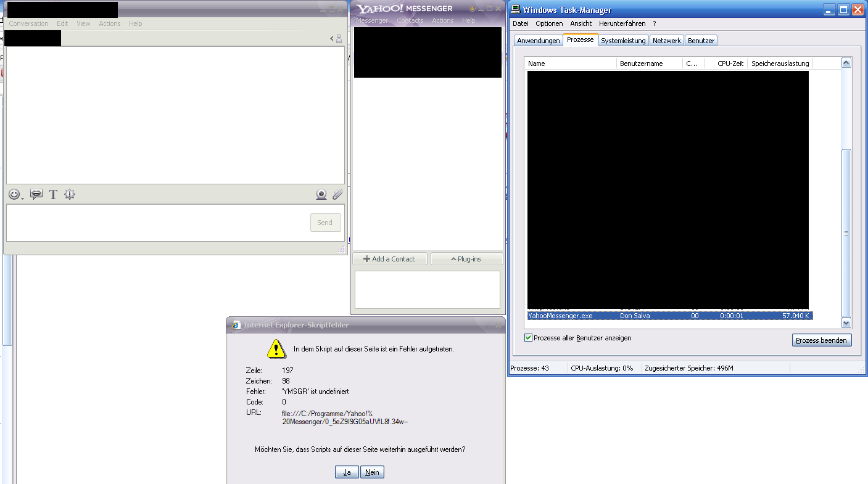Screen dimensions: 868x484
Task: Open the Contacts menu in Yahoo Messenger
Action: coord(410,20)
